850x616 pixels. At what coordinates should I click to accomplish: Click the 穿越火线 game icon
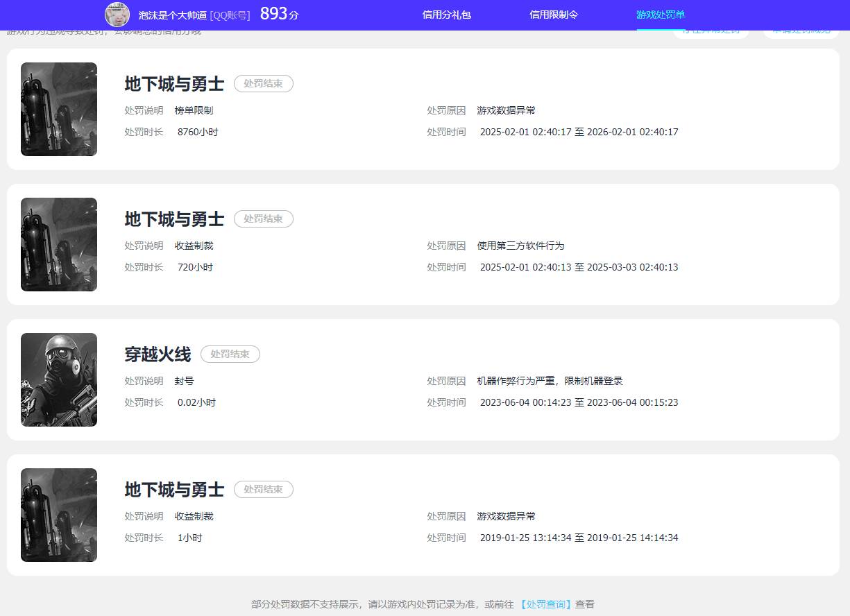click(58, 379)
